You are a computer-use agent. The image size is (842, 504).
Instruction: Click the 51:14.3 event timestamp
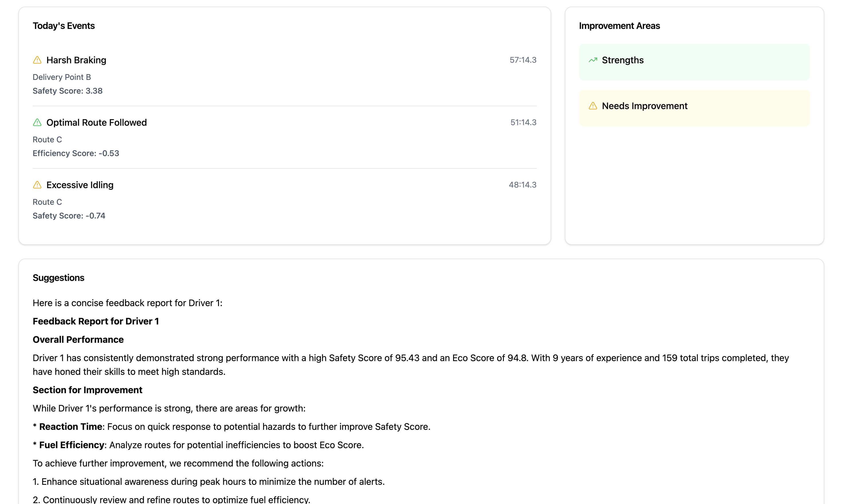[523, 122]
